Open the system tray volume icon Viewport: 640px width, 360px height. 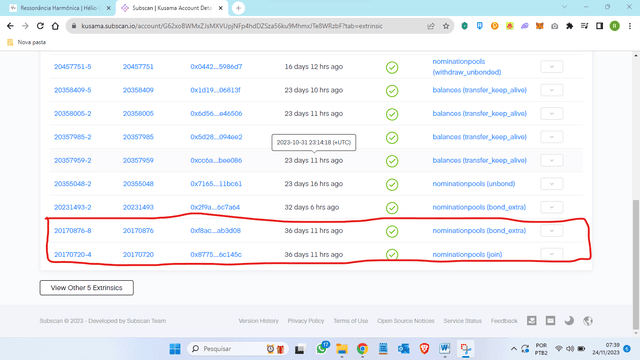[570, 349]
